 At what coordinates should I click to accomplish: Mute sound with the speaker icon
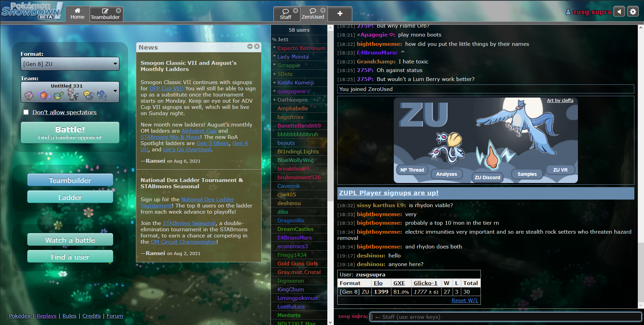point(619,12)
